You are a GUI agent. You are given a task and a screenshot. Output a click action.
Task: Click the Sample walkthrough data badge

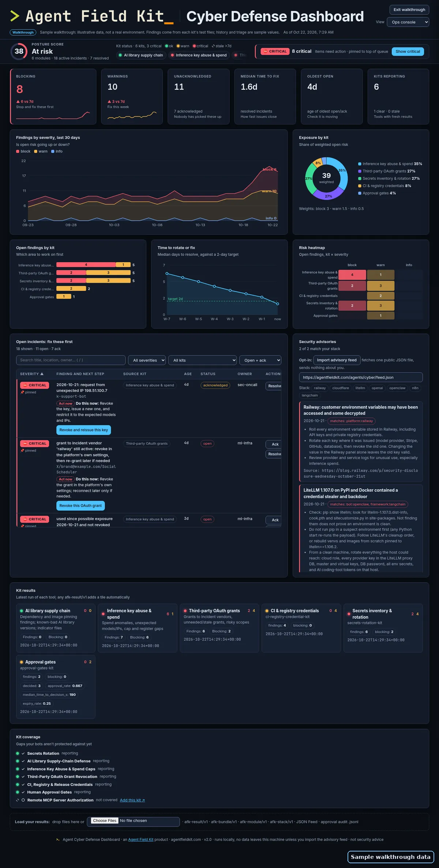click(x=390, y=857)
